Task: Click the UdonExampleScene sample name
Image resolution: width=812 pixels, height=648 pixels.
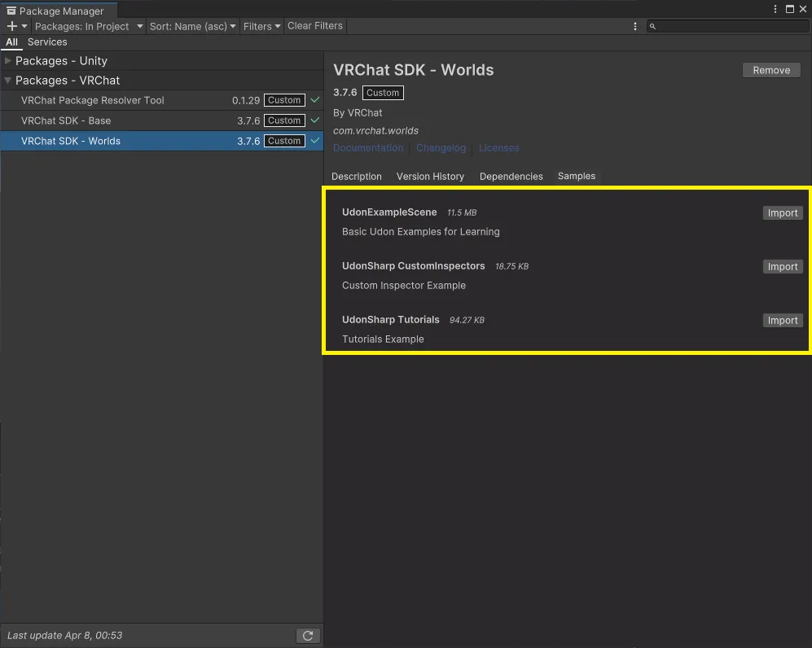Action: [389, 212]
